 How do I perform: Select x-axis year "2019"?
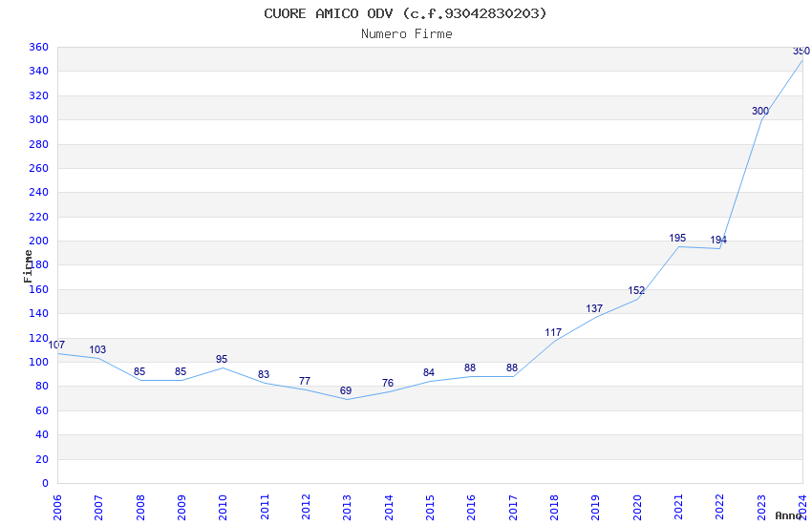pos(596,508)
